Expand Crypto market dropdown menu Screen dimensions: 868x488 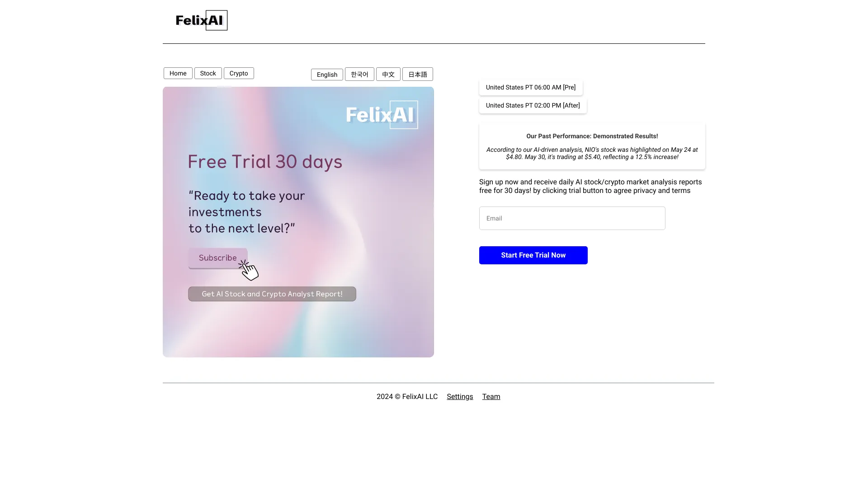[x=238, y=73]
